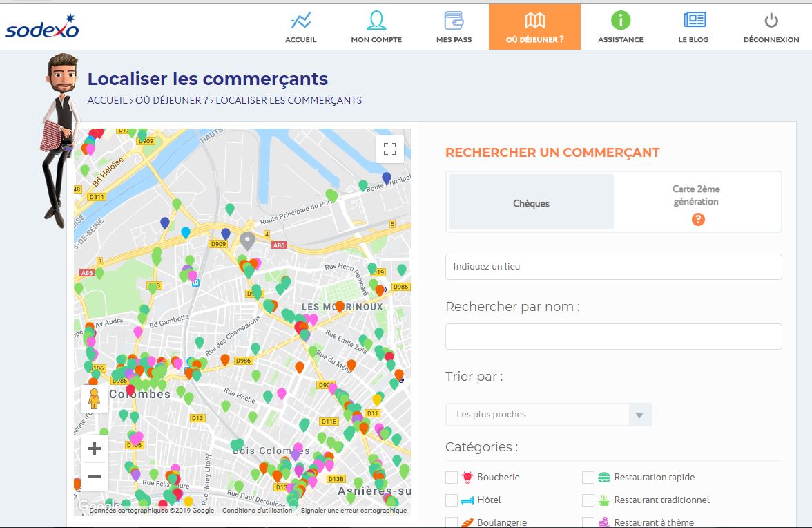Click the ACCUEIL breadcrumb link

click(x=107, y=100)
